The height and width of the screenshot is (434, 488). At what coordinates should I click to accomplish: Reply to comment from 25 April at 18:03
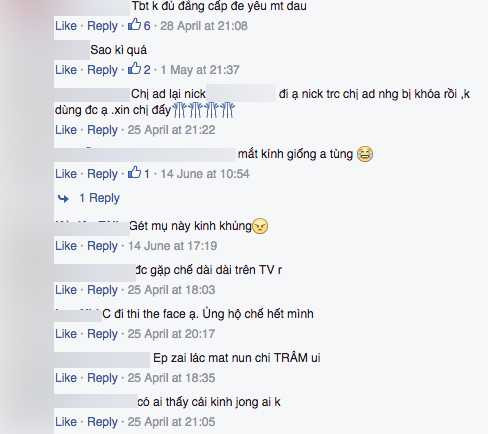[x=102, y=290]
